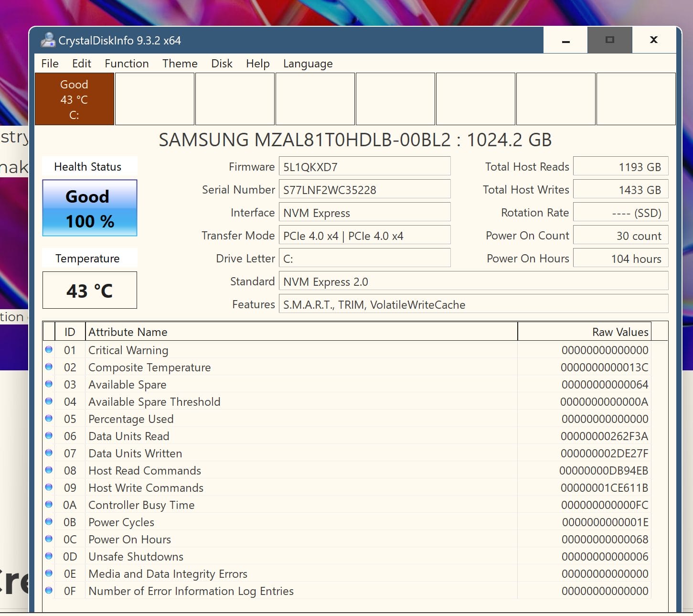Click the Serial Number field
Screen dimensions: 693x616
364,190
